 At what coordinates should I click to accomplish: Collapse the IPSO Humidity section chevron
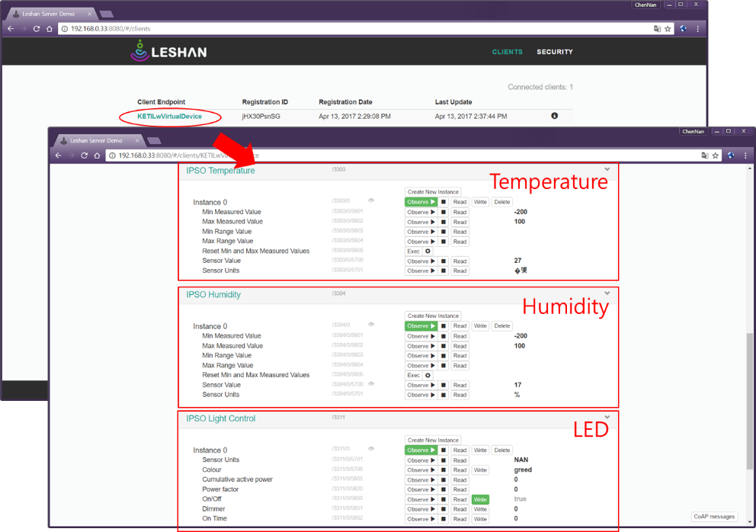tap(607, 293)
